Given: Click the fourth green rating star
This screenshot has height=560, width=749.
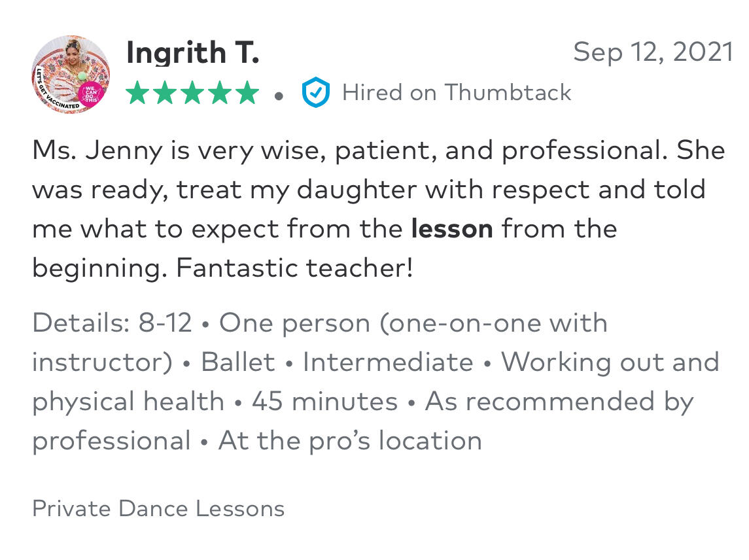Looking at the screenshot, I should tap(220, 93).
